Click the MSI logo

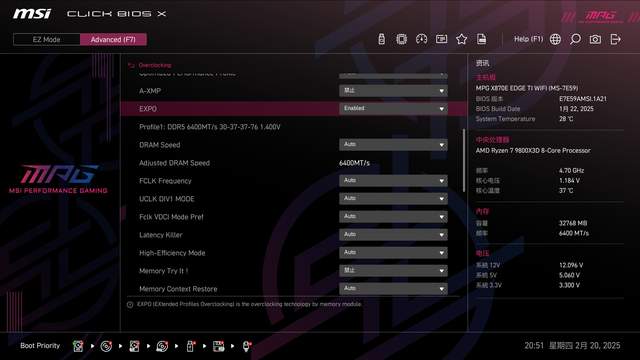tap(32, 14)
